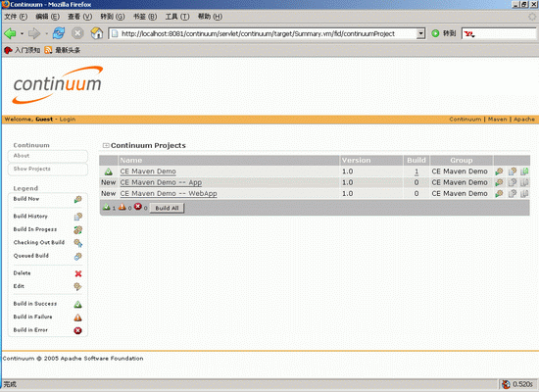Click Build Now icon for CE Maven Demo -- WebApp
Image resolution: width=539 pixels, height=392 pixels.
pos(499,194)
